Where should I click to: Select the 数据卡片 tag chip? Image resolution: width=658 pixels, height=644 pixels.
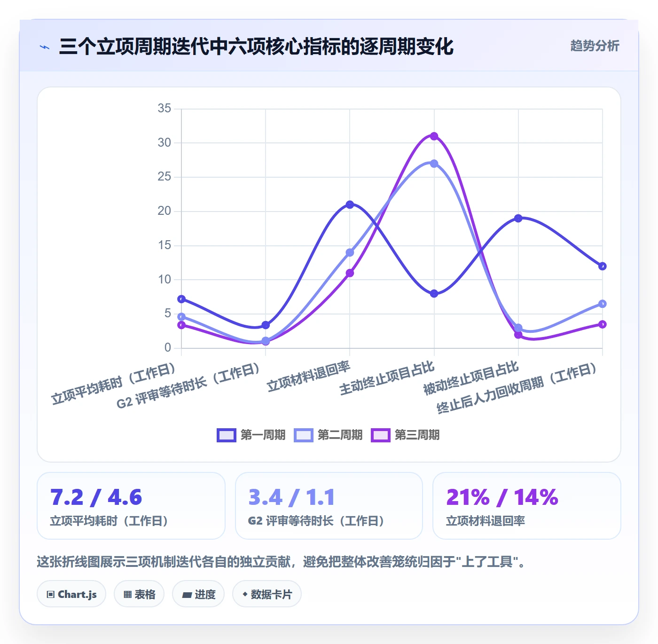(267, 594)
